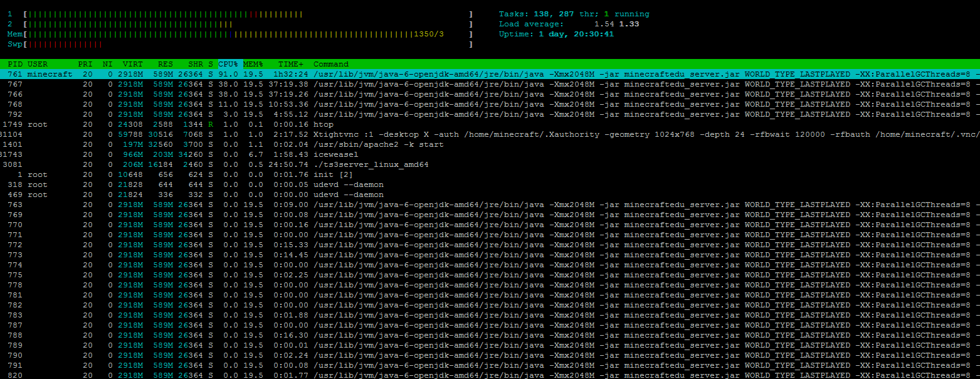Image resolution: width=980 pixels, height=379 pixels.
Task: Select the java process row PID 792
Action: tap(490, 114)
